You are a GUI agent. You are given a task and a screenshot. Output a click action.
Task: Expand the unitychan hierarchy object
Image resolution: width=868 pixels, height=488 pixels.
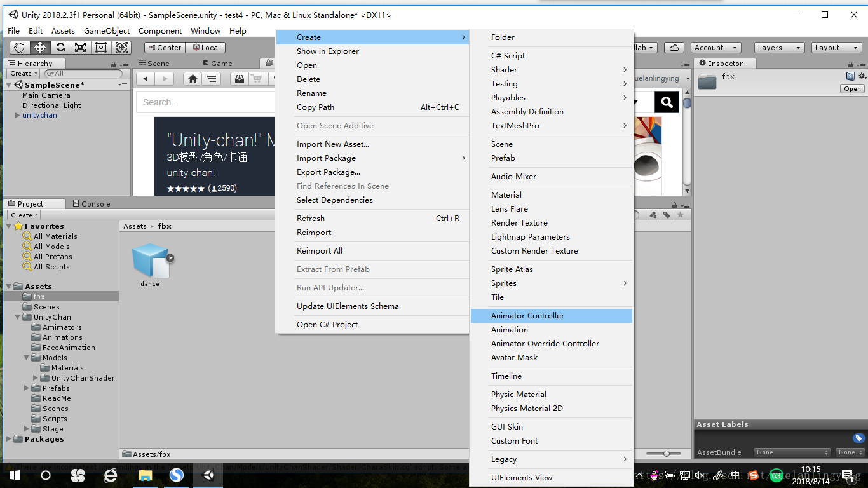[18, 115]
